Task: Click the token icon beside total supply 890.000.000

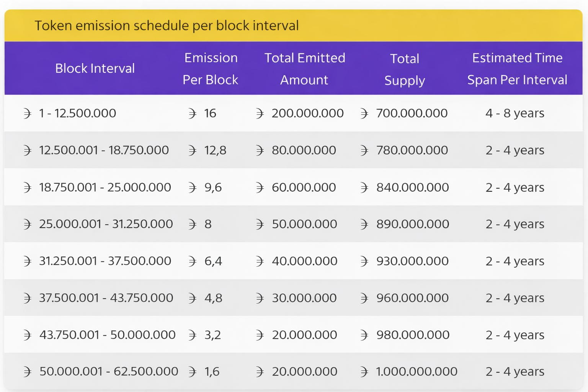Action: [x=364, y=224]
